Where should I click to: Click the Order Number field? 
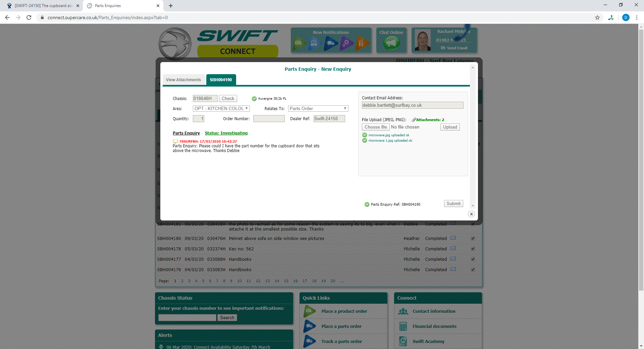(x=269, y=118)
